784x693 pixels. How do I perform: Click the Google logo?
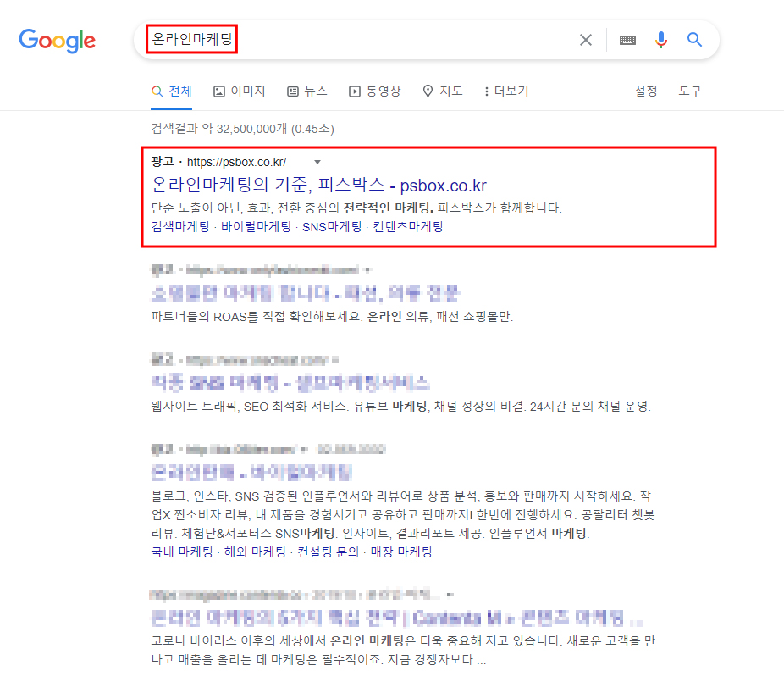click(57, 41)
